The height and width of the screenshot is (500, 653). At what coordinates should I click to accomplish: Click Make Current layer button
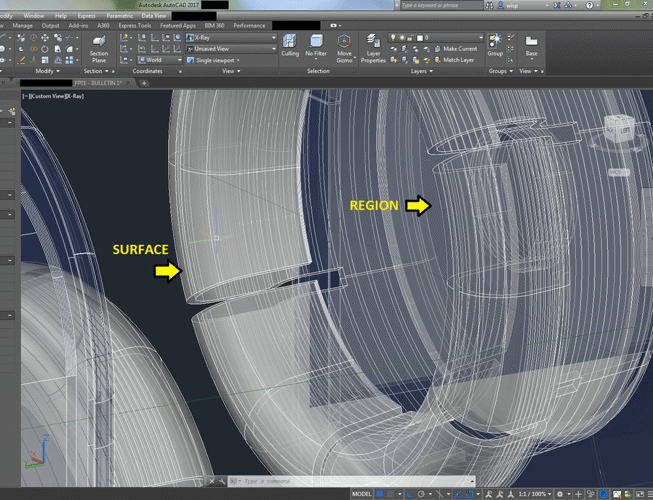pos(460,48)
